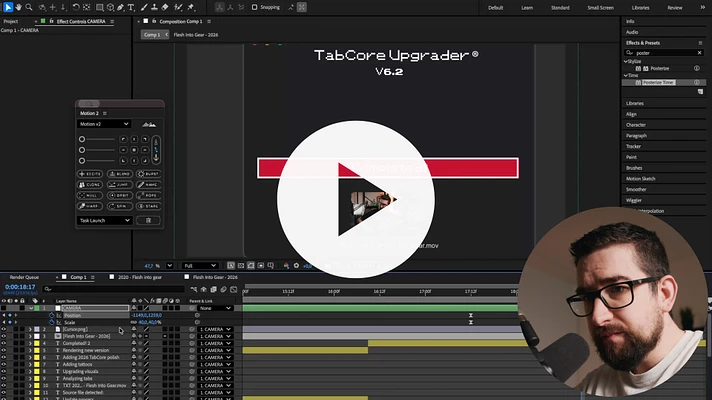712x400 pixels.
Task: Open resolution dropdown showing Full
Action: click(199, 266)
